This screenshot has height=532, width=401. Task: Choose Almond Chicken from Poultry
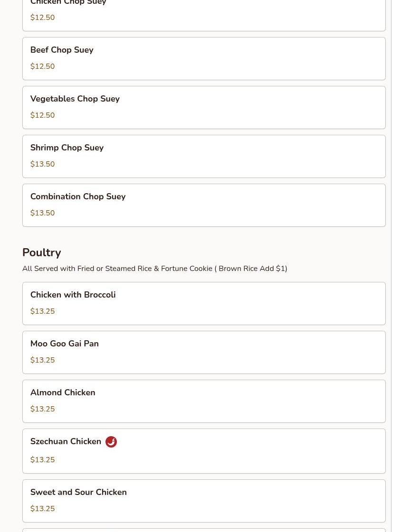pos(204,401)
